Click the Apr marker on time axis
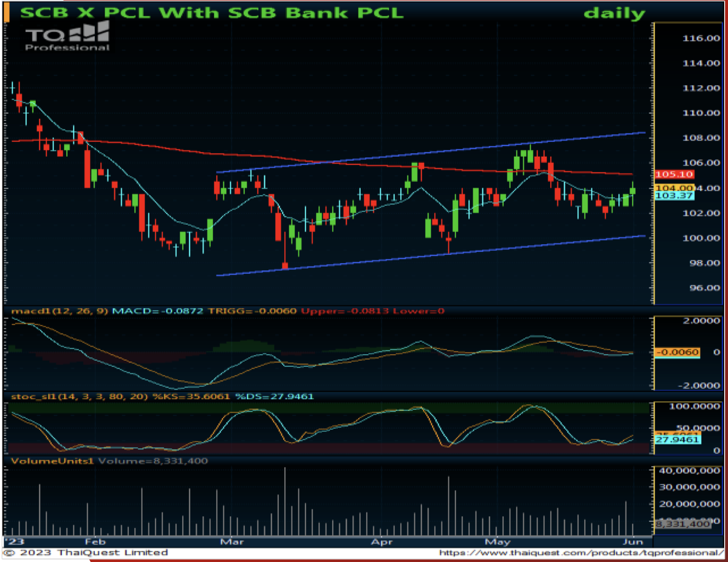The image size is (728, 562). click(x=381, y=541)
